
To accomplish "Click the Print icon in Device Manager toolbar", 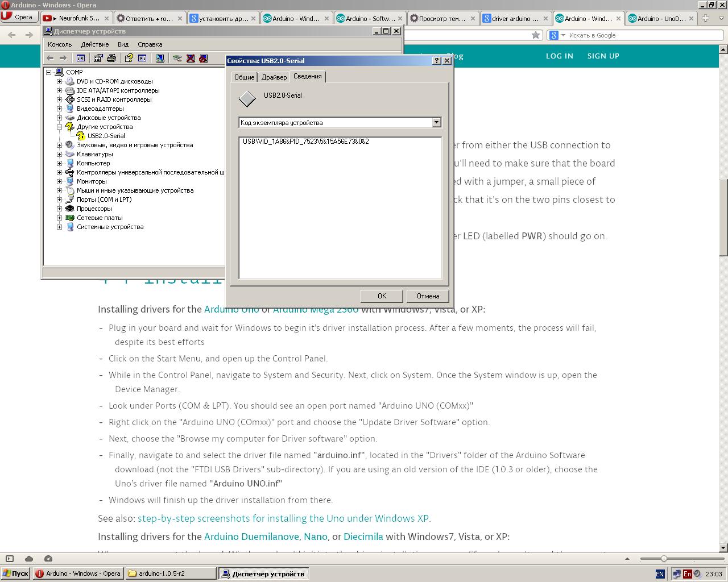I will (x=111, y=58).
